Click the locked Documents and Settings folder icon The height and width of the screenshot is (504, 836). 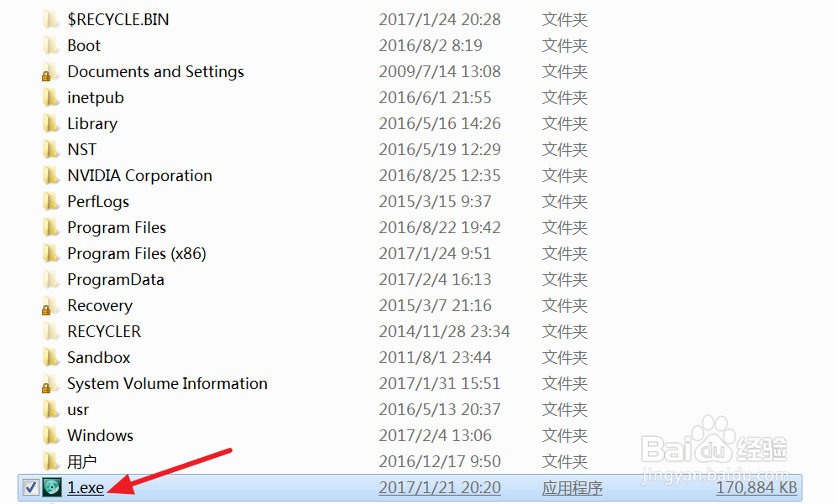pyautogui.click(x=51, y=72)
